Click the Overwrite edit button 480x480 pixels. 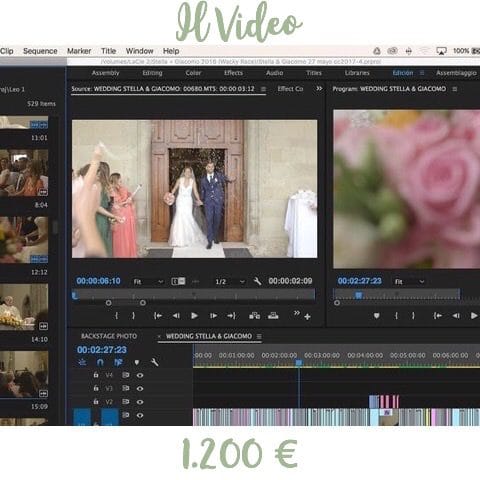pyautogui.click(x=273, y=316)
